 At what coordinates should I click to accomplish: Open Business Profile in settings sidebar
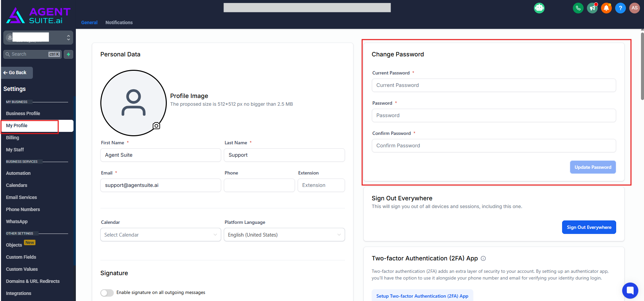coord(23,113)
